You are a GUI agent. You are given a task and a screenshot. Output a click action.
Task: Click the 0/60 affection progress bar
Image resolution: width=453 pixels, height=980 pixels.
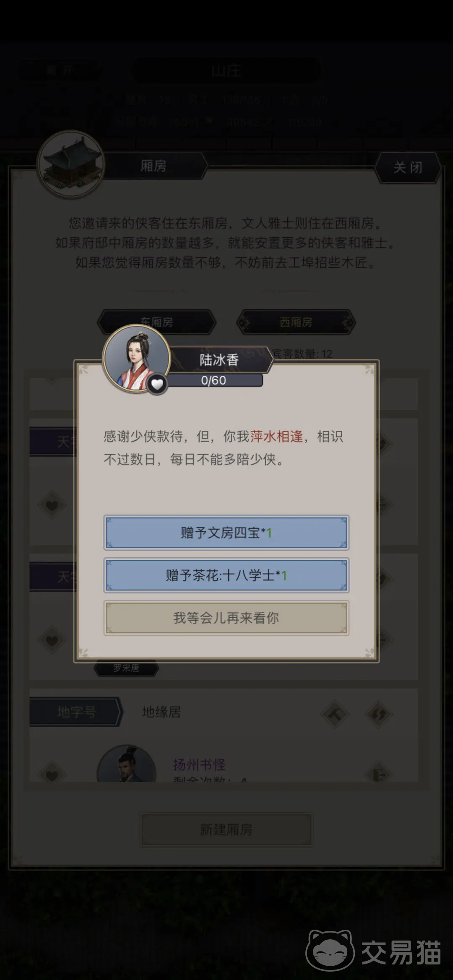(x=214, y=380)
